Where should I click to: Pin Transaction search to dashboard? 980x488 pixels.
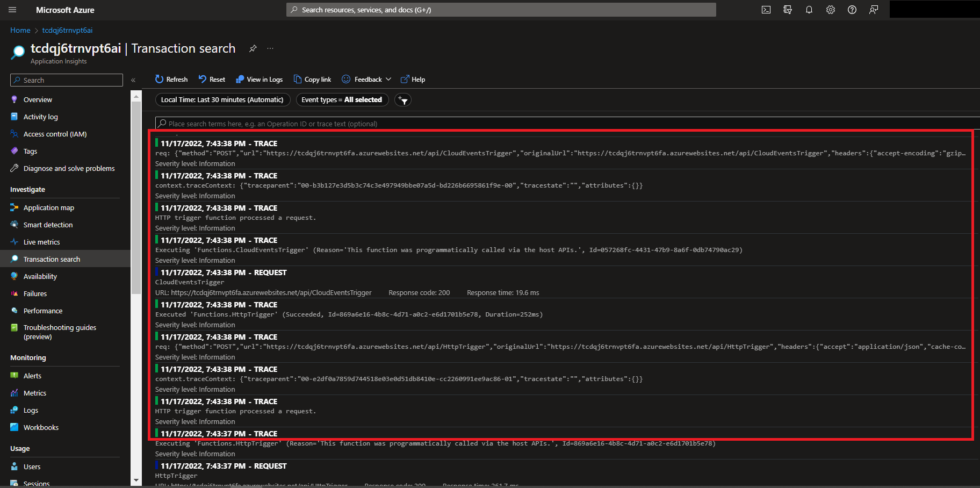point(253,48)
